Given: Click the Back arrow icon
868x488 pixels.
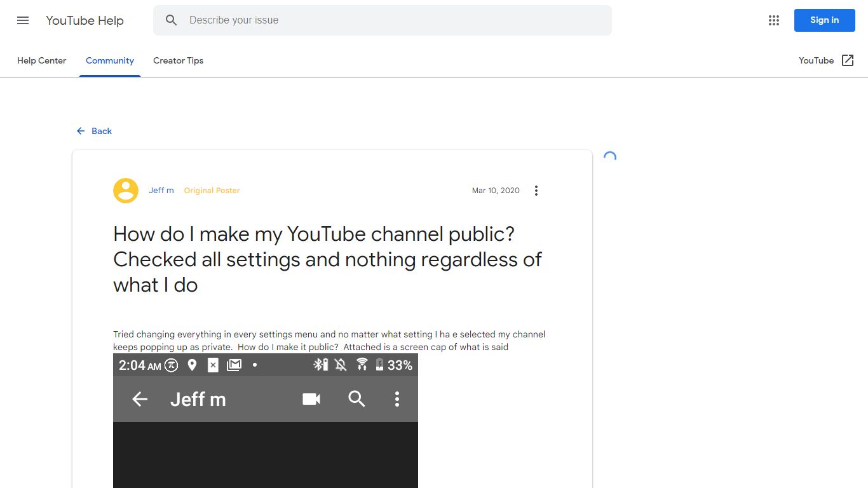Looking at the screenshot, I should pos(81,131).
